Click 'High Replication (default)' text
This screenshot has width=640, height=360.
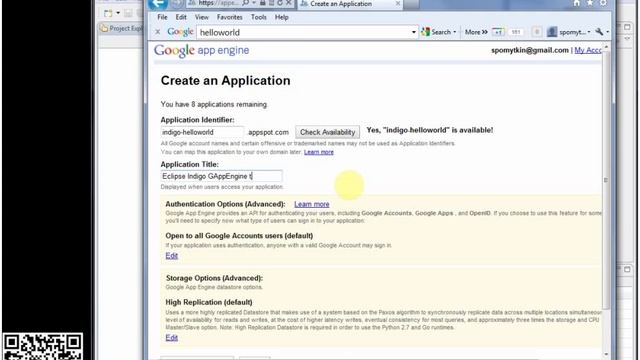click(x=209, y=302)
